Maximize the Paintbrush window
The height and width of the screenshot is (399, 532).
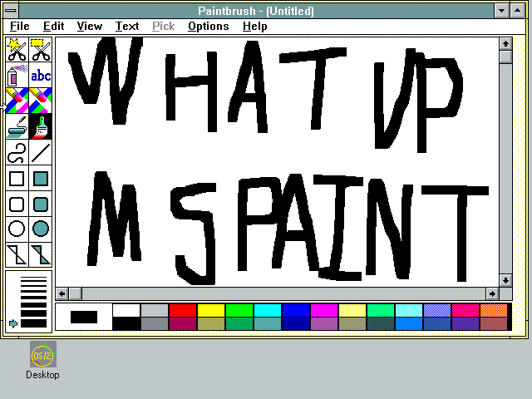pyautogui.click(x=517, y=11)
